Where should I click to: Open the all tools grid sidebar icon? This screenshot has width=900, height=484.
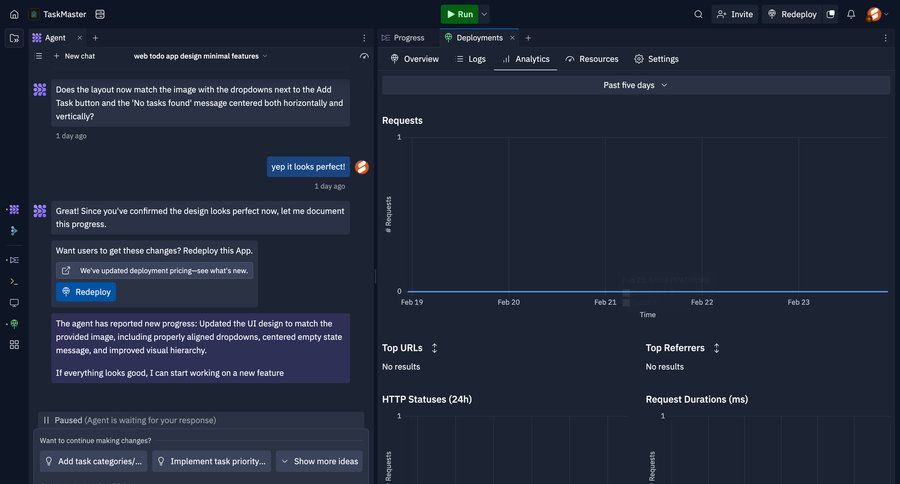click(x=14, y=344)
